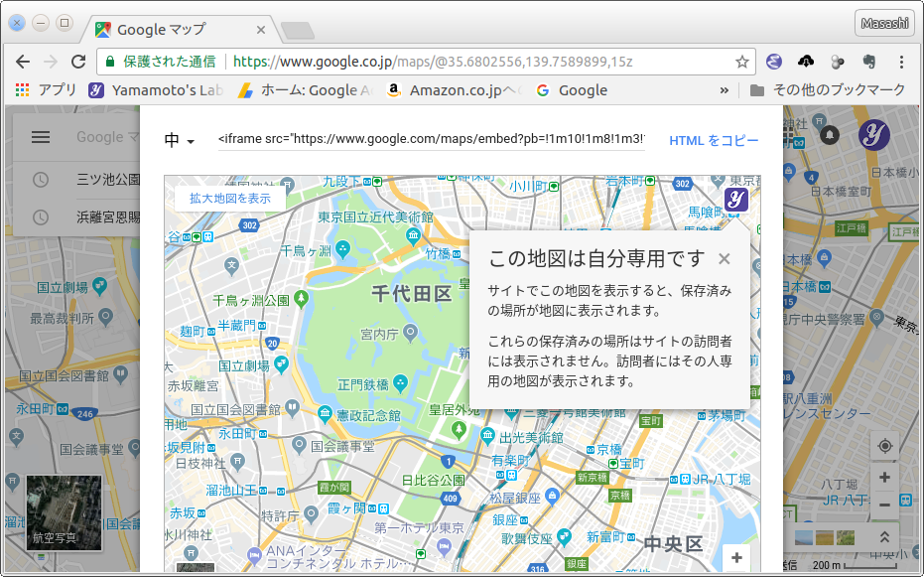Close the 'この地図は自分専用です' popup
924x577 pixels.
pos(725,259)
